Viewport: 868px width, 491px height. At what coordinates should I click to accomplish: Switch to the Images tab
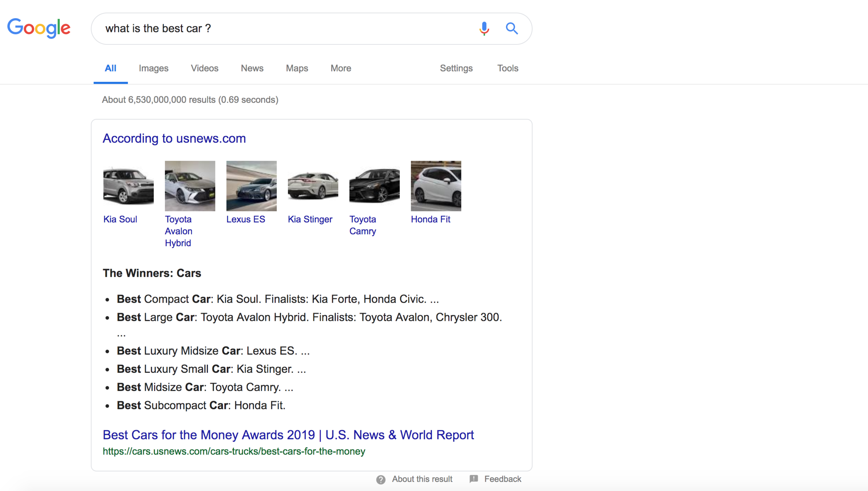click(153, 68)
